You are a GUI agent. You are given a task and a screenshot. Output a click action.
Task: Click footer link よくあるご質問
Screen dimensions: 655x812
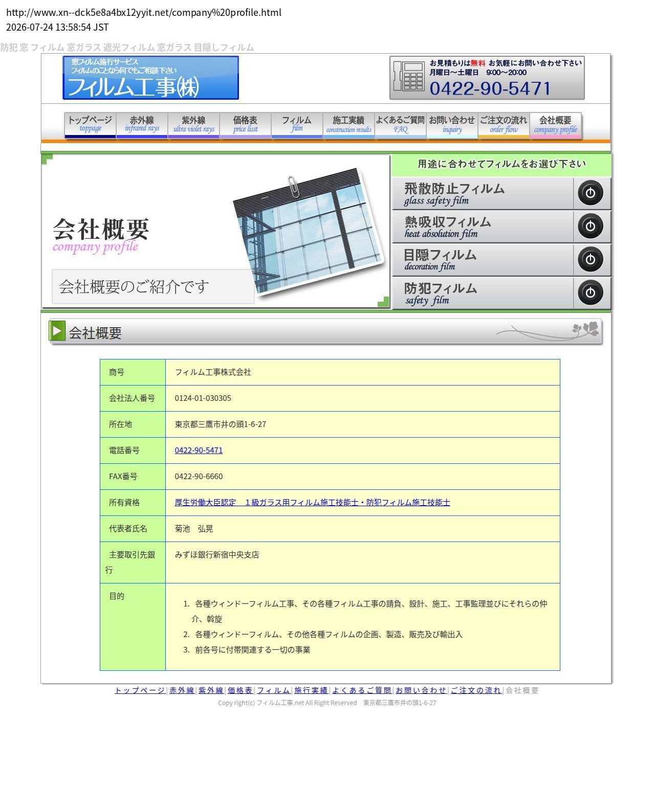click(x=361, y=690)
